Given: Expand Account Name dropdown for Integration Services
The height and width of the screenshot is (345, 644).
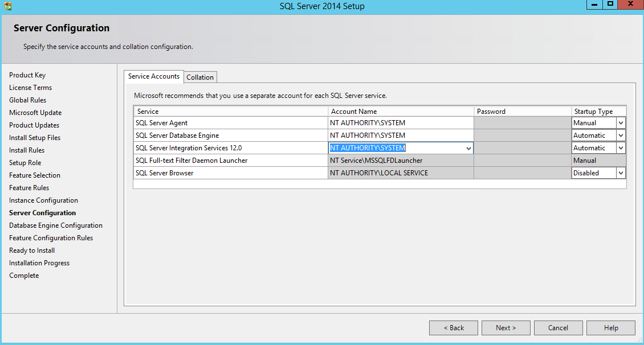Looking at the screenshot, I should pyautogui.click(x=468, y=148).
